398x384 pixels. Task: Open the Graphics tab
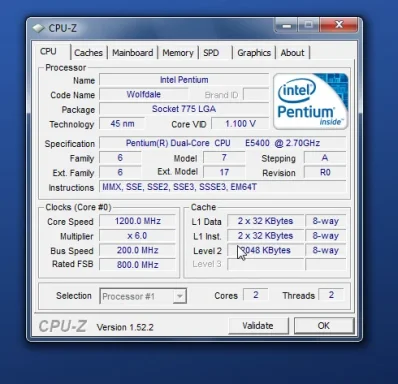pyautogui.click(x=254, y=53)
